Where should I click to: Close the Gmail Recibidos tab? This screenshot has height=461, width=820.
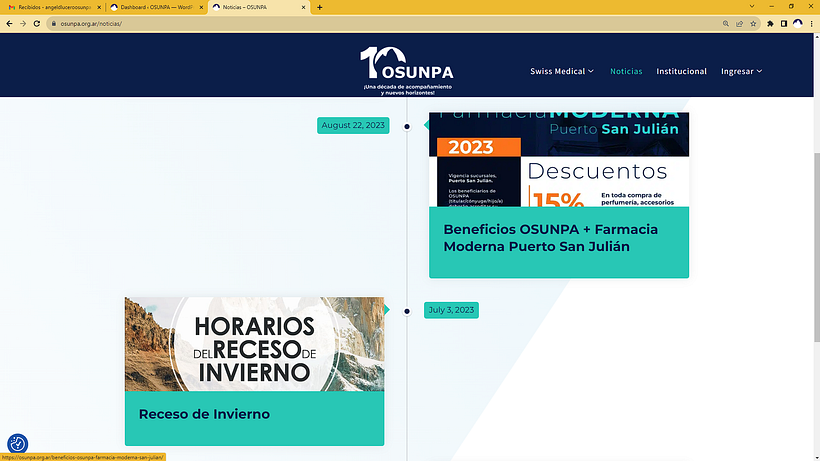99,7
